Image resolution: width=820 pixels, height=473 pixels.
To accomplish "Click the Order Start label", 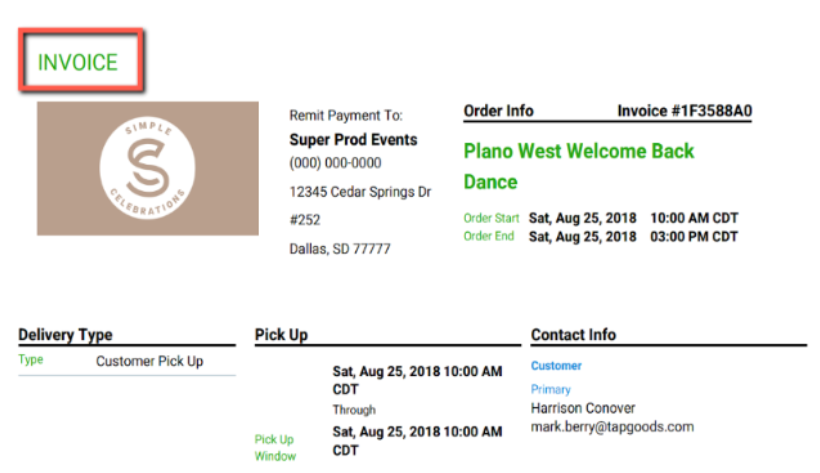I will coord(491,218).
